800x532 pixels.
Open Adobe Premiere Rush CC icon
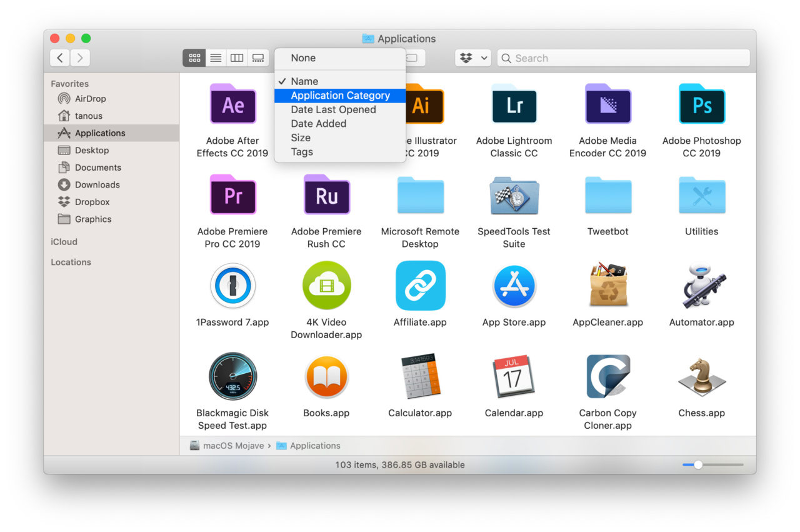point(326,195)
